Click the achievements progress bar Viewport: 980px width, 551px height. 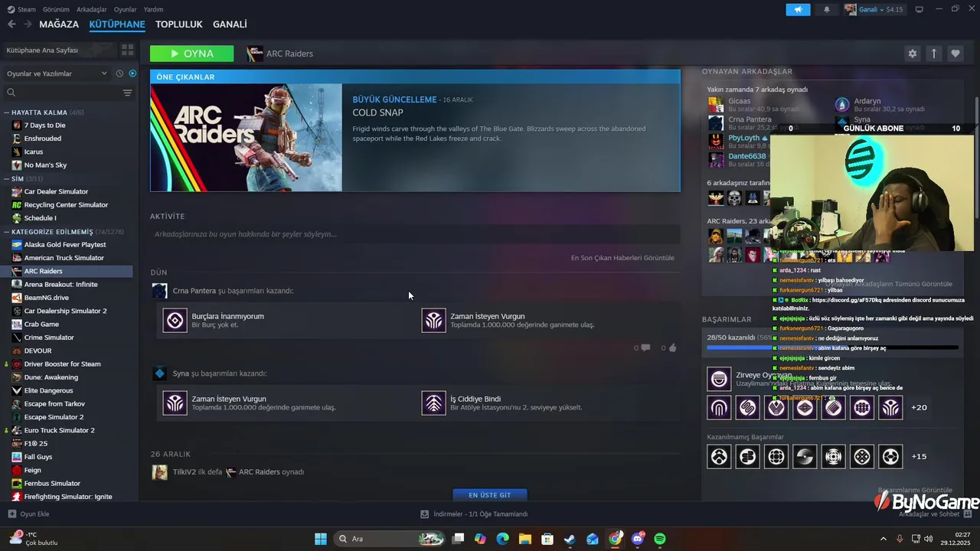pos(832,347)
